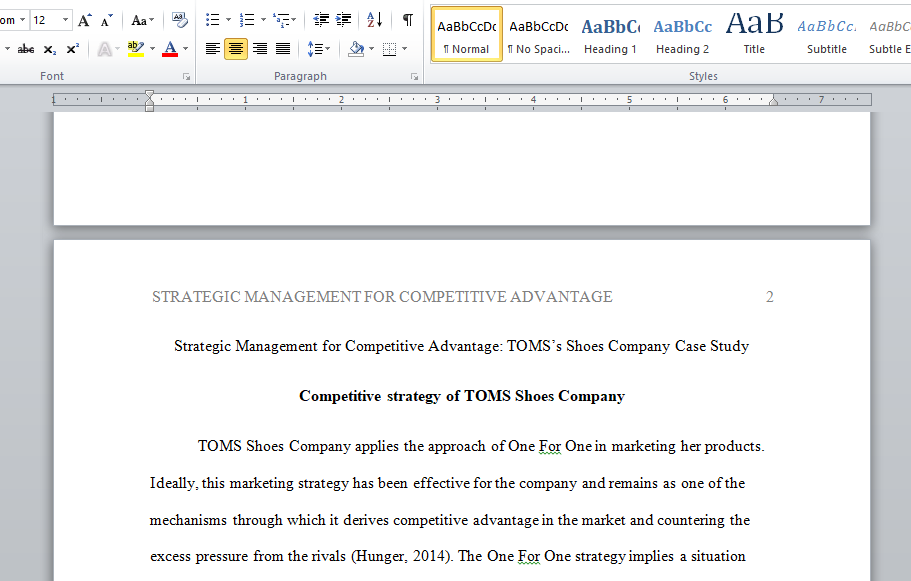The image size is (911, 581).
Task: Click the font size box showing 12
Action: pyautogui.click(x=44, y=20)
